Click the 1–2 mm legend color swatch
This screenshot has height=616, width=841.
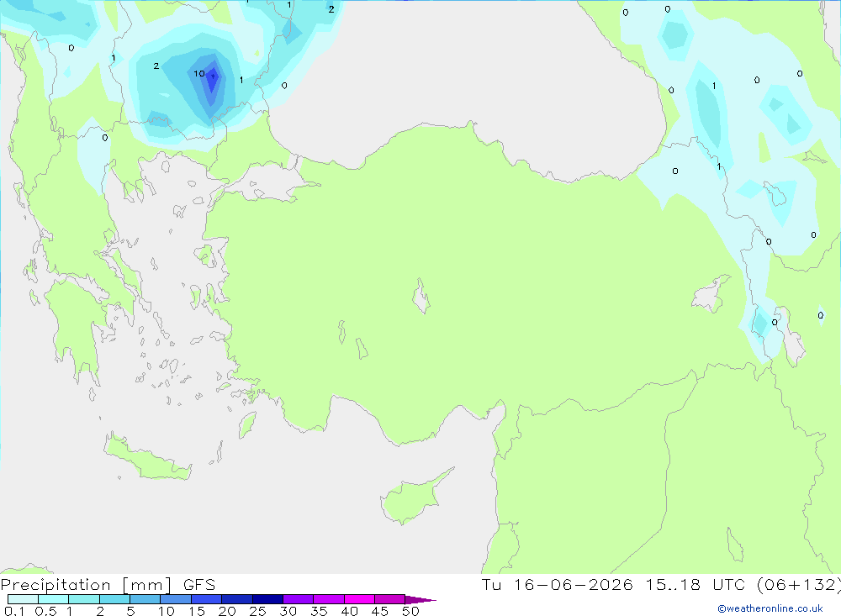pyautogui.click(x=84, y=599)
